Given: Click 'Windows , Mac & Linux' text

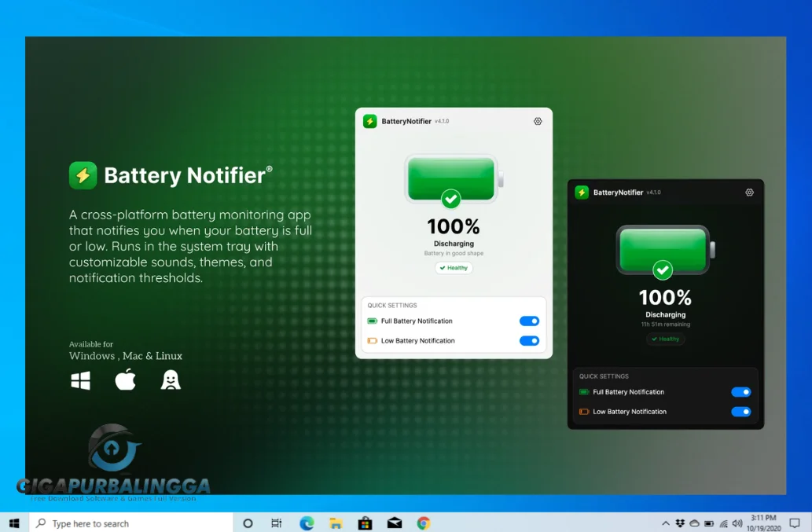Looking at the screenshot, I should 126,355.
